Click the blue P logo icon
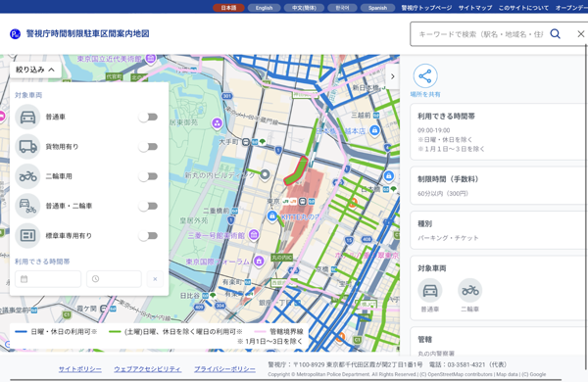588x382 pixels. click(x=15, y=34)
